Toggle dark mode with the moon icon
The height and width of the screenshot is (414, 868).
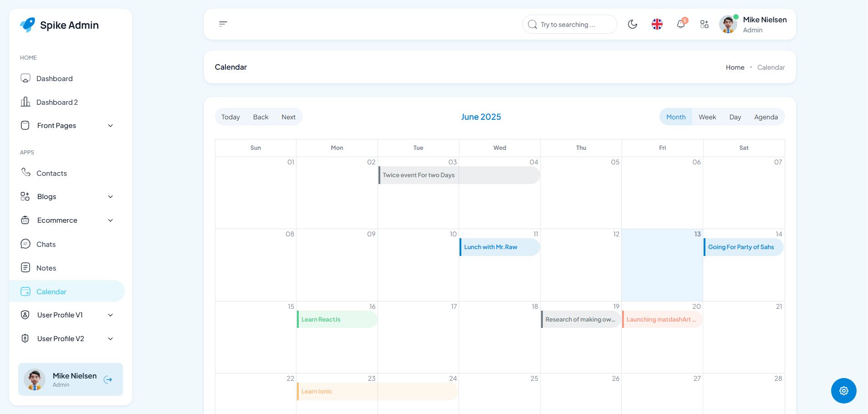(633, 24)
